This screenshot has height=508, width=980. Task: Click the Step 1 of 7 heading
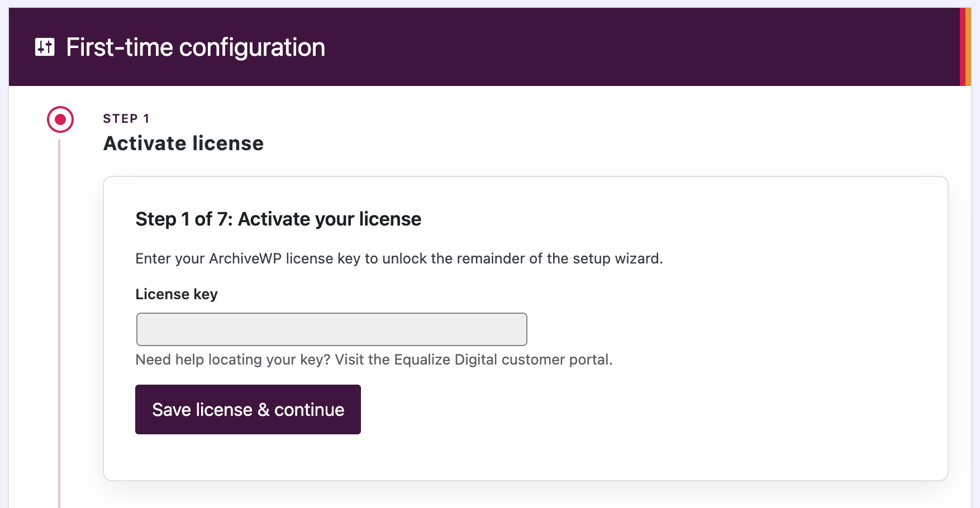pos(278,219)
